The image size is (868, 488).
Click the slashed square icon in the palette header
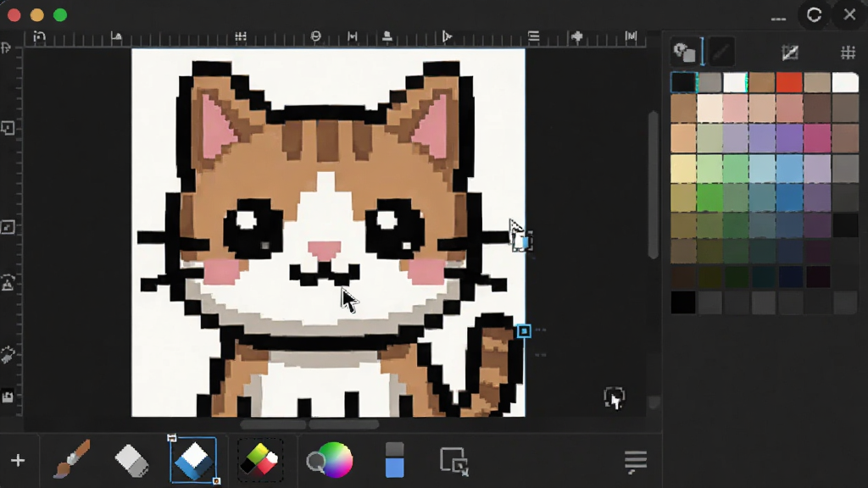[x=790, y=53]
